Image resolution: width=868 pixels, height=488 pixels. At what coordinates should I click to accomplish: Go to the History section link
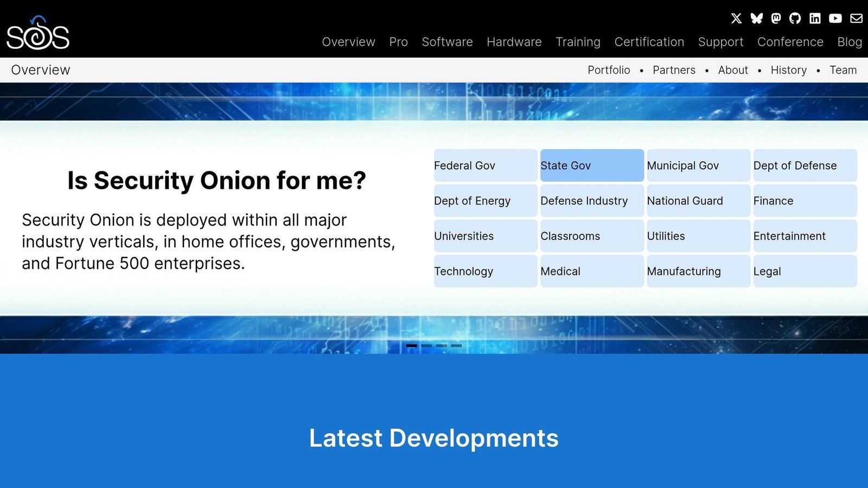click(789, 70)
